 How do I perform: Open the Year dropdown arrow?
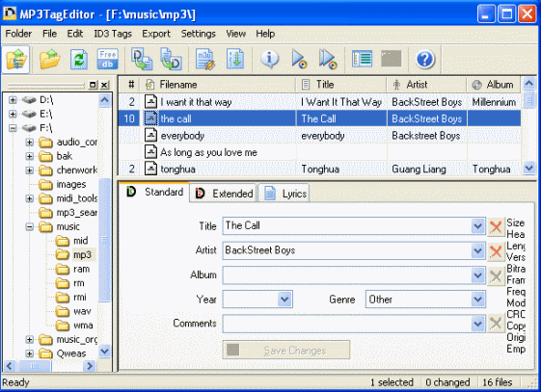coord(284,299)
